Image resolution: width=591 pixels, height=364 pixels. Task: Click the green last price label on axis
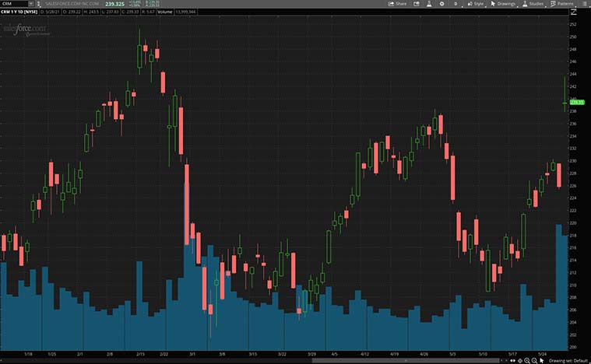[x=577, y=102]
